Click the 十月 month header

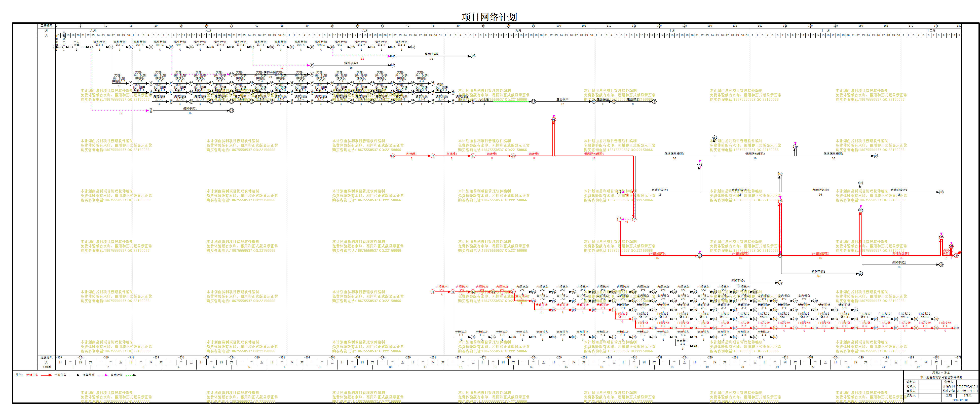[672, 30]
